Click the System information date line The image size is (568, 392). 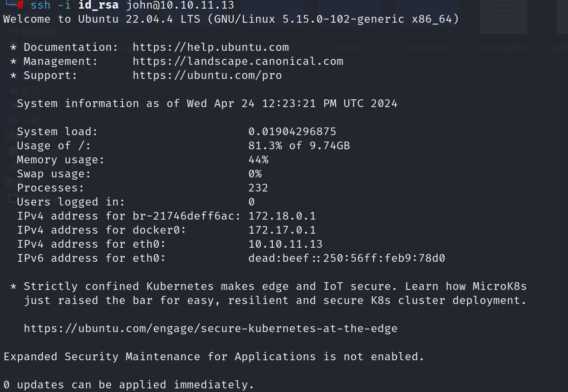point(207,103)
